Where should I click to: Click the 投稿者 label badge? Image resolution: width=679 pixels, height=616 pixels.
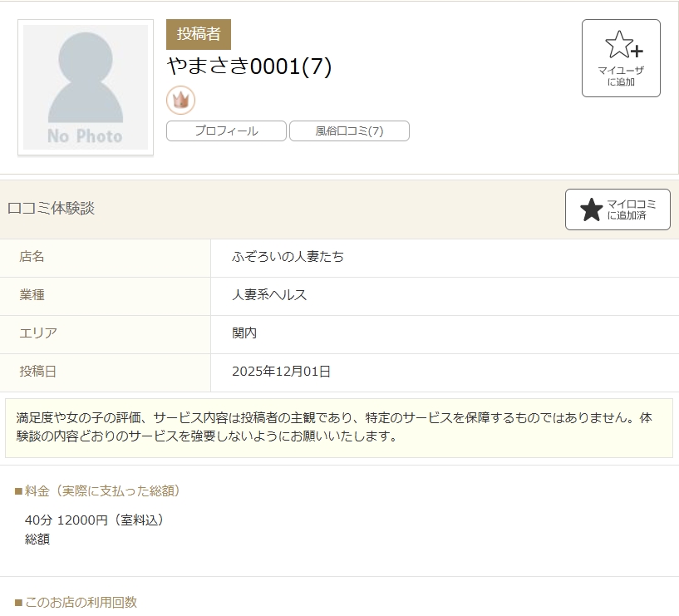click(x=199, y=34)
